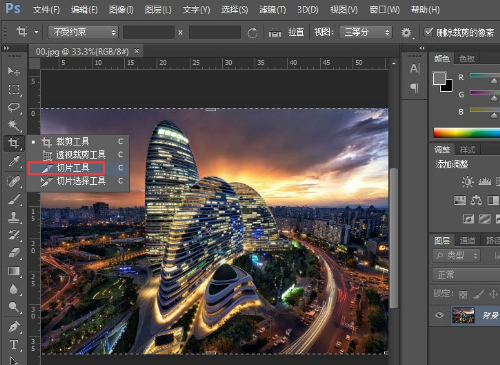Open the 窗口(W) menu
This screenshot has height=365, width=500.
[x=384, y=10]
